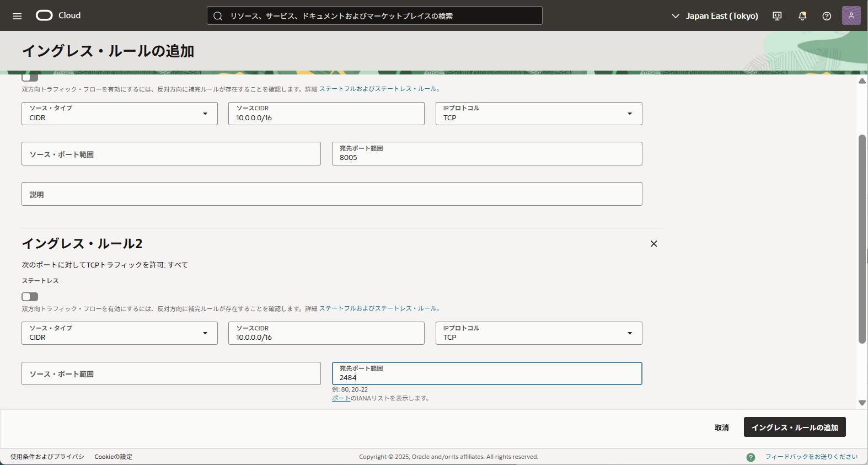Click the heading 'イングレス・ルール2'
The width and height of the screenshot is (868, 465).
(x=82, y=244)
